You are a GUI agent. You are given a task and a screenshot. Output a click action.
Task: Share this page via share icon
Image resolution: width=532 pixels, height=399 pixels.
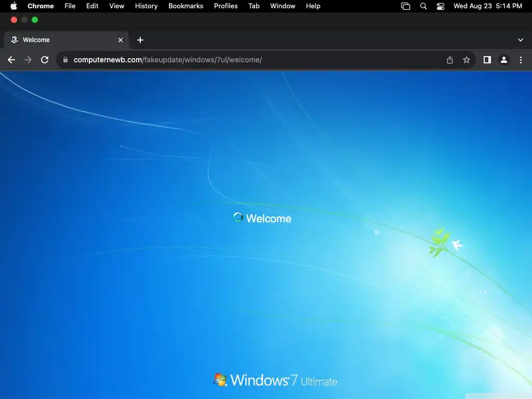coord(450,60)
